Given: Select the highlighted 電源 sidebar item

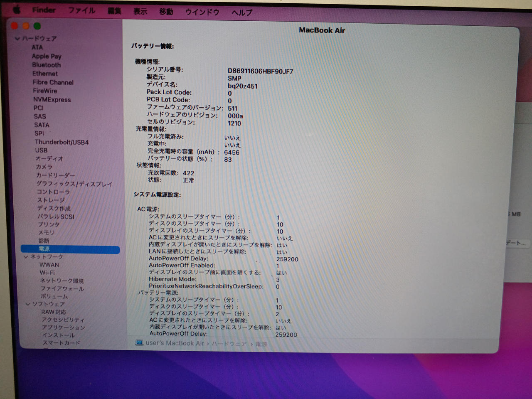Looking at the screenshot, I should 70,249.
